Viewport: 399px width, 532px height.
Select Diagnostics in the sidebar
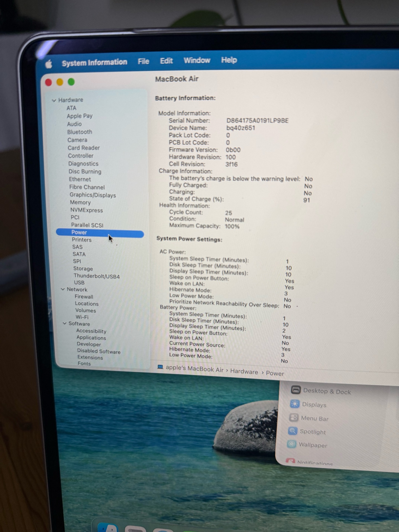(83, 164)
